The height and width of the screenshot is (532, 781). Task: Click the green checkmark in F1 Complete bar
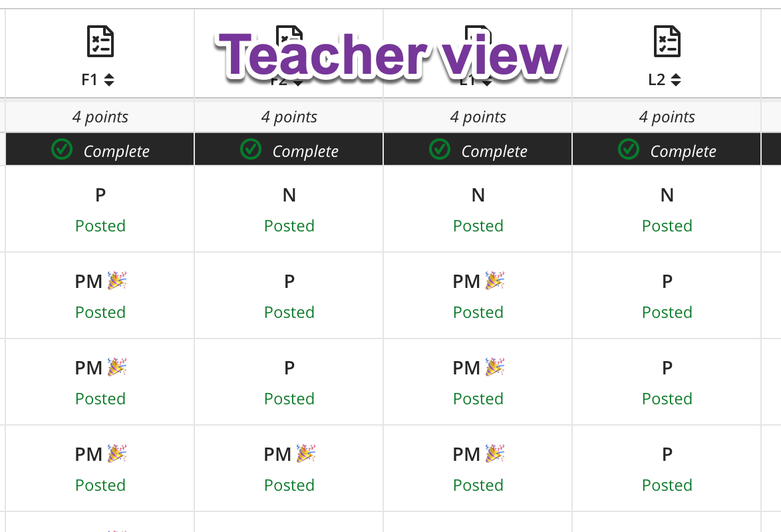(x=61, y=149)
